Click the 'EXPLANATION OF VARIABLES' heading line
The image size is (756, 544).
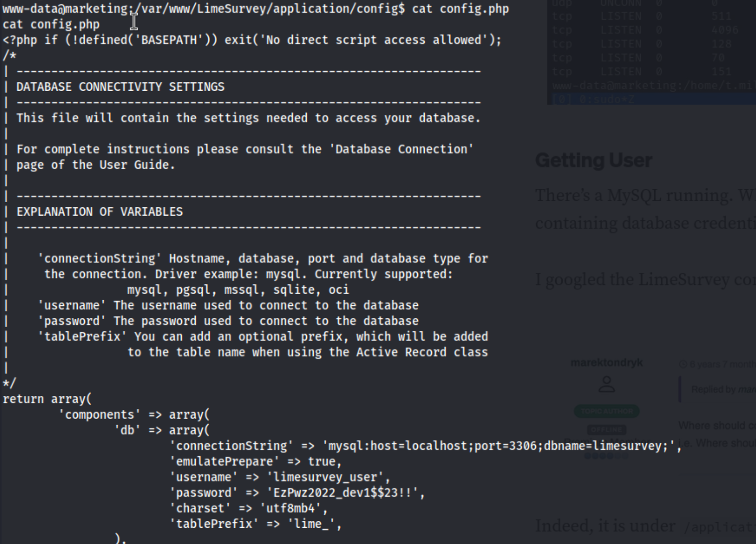coord(99,212)
